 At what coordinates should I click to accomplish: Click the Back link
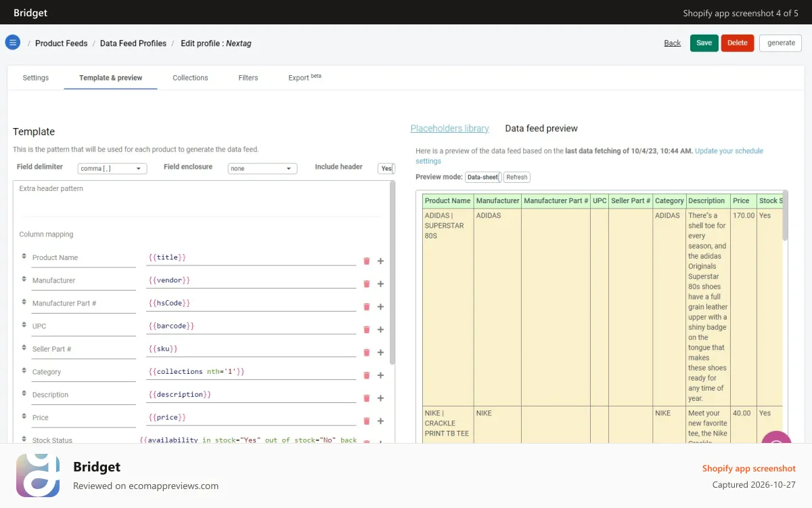coord(673,43)
